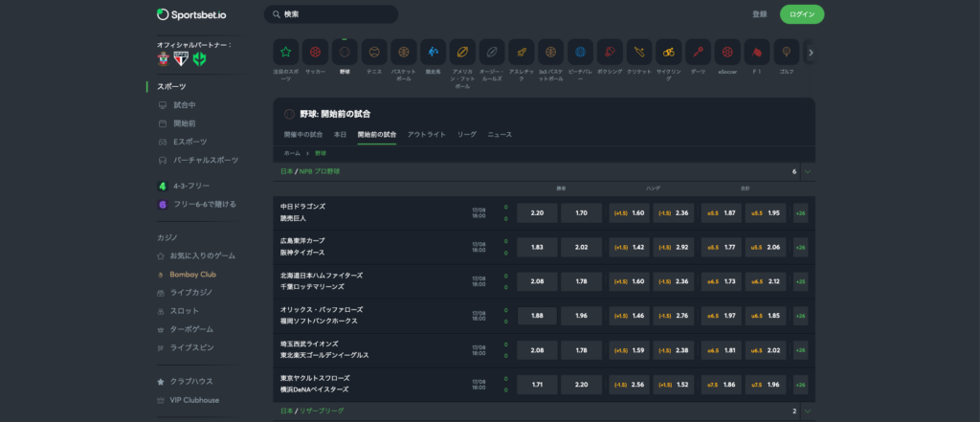Select 1.83 odds for 広島東洋カープ
This screenshot has height=422, width=980.
537,247
